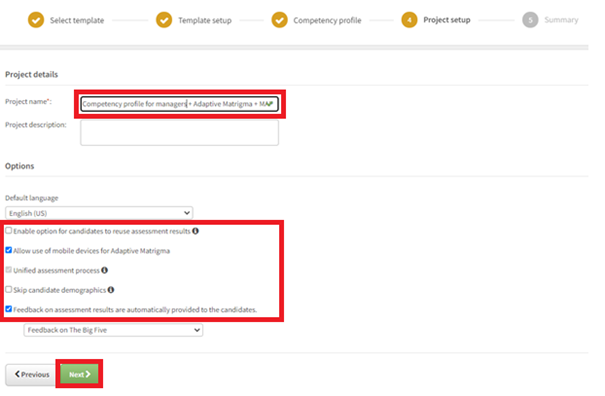Image resolution: width=605 pixels, height=396 pixels.
Task: Click the Project description label
Action: (36, 125)
